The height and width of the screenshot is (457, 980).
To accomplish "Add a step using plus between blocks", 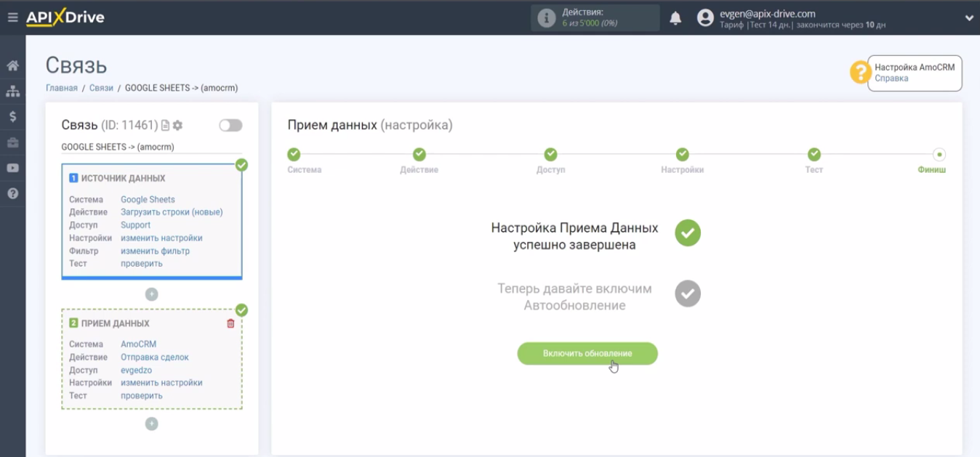I will click(151, 294).
